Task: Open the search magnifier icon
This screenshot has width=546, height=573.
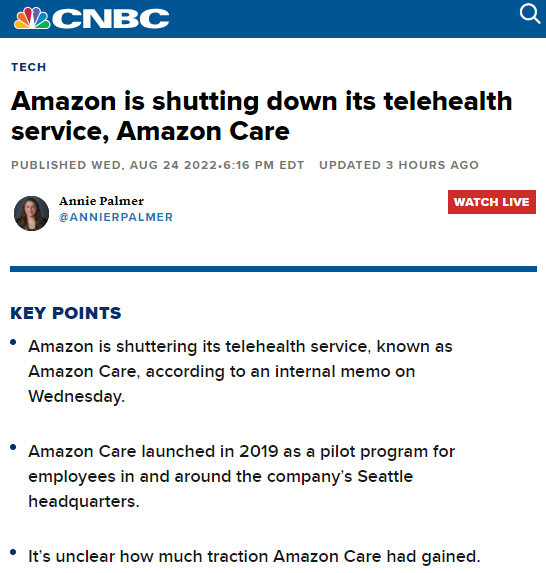Action: (x=530, y=14)
